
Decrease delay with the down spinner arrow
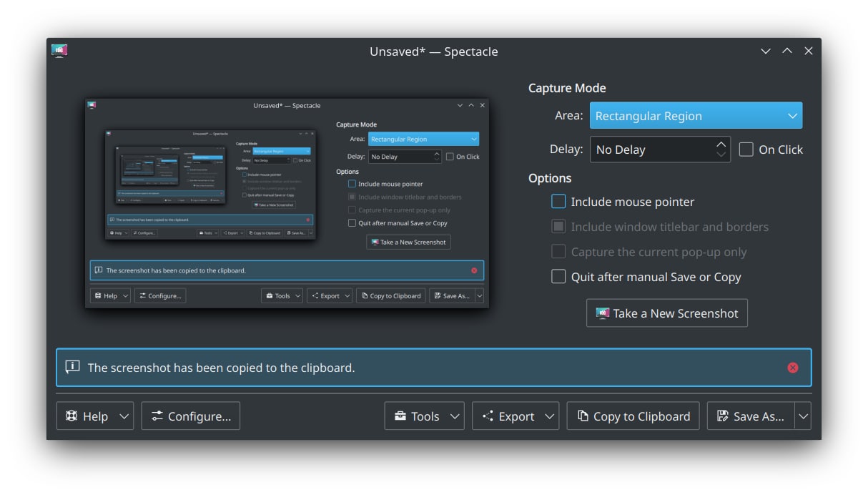tap(721, 155)
